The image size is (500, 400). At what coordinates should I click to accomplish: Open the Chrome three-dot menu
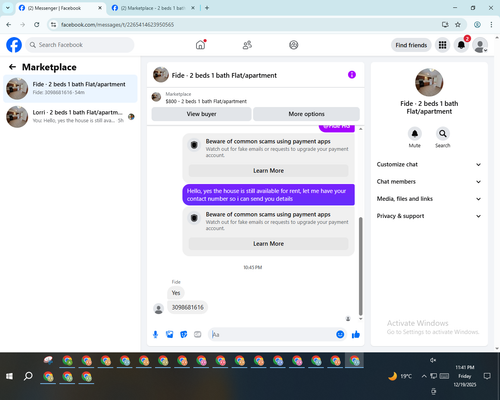491,25
